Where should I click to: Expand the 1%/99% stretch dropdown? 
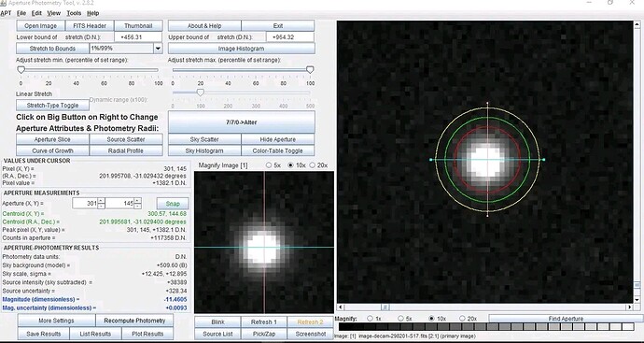(x=158, y=49)
